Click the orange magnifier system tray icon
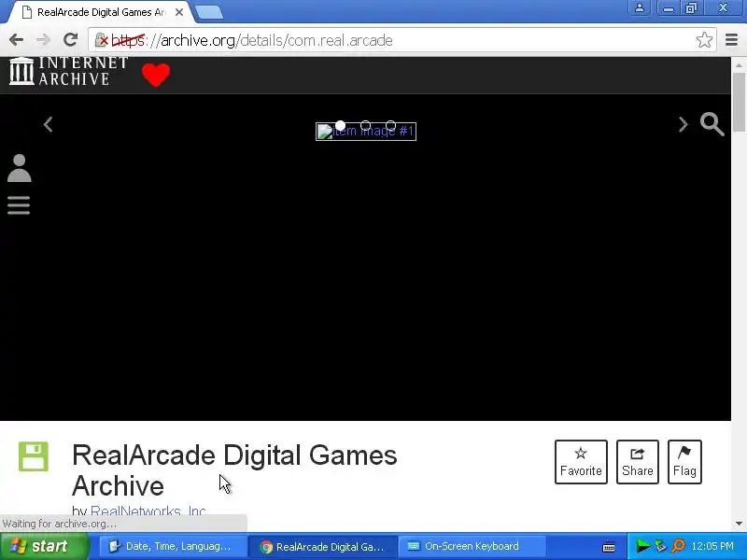The width and height of the screenshot is (747, 560). tap(678, 546)
